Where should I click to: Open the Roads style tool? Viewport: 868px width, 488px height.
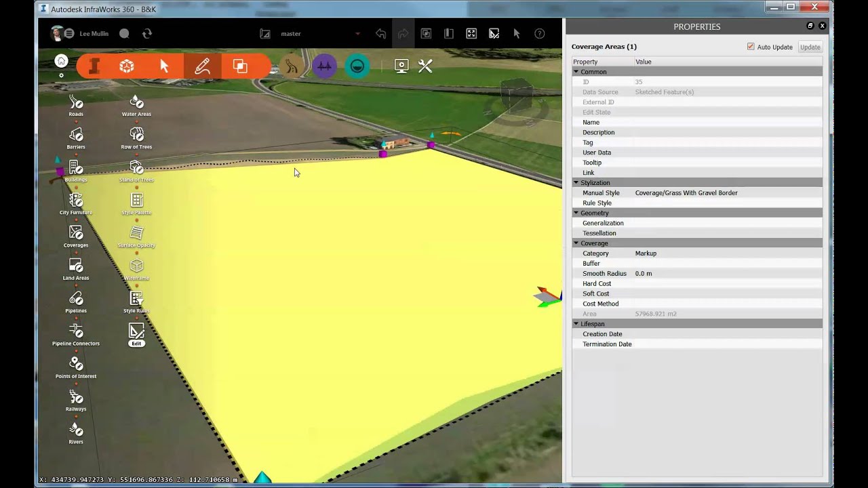tap(76, 102)
